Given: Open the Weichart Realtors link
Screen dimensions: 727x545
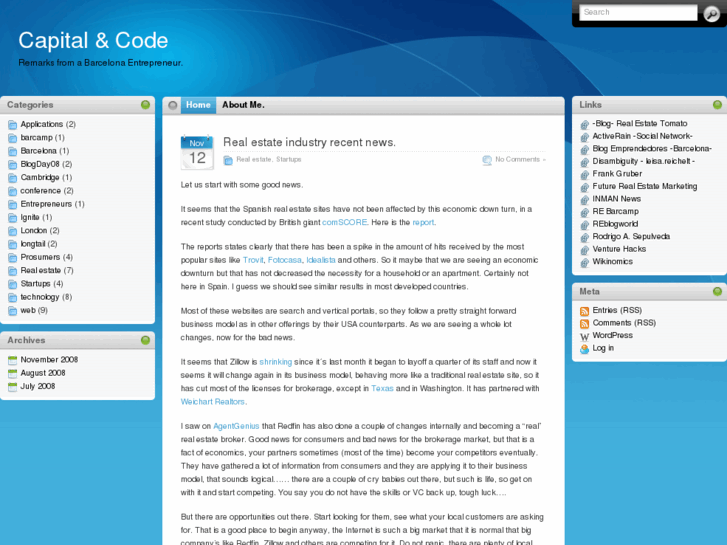Looking at the screenshot, I should pos(212,402).
